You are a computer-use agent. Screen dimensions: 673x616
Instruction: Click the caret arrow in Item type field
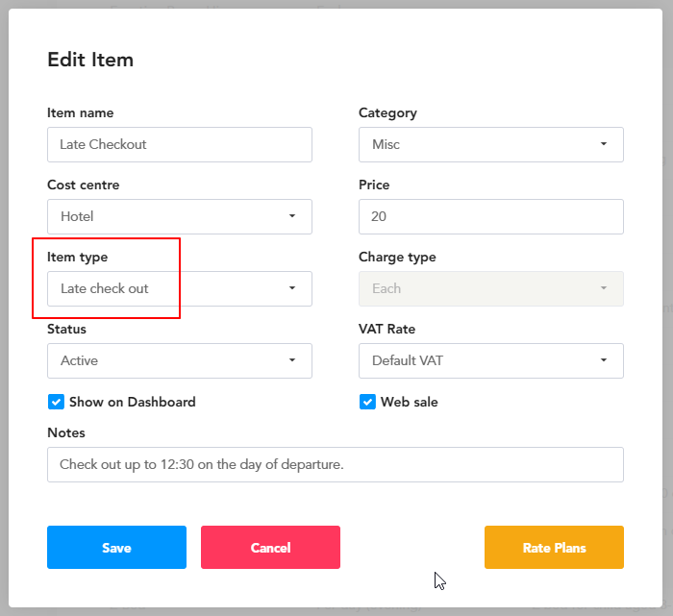(x=291, y=288)
